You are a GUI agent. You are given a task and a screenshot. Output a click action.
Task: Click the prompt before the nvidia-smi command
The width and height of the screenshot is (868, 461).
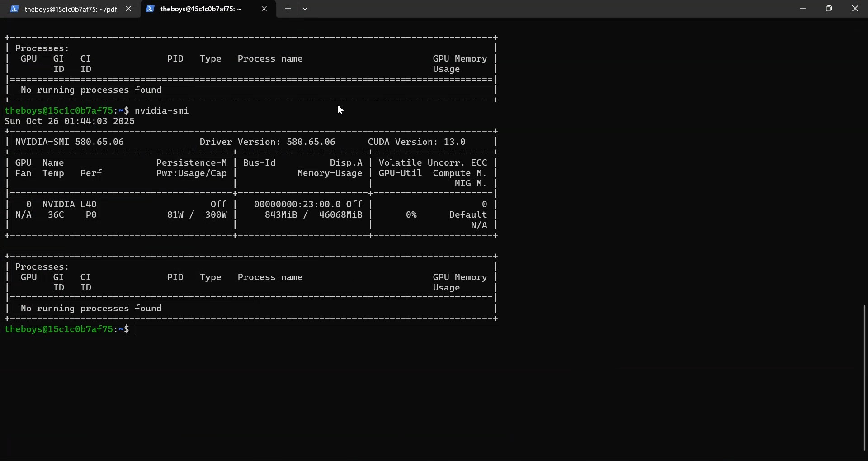(x=67, y=111)
